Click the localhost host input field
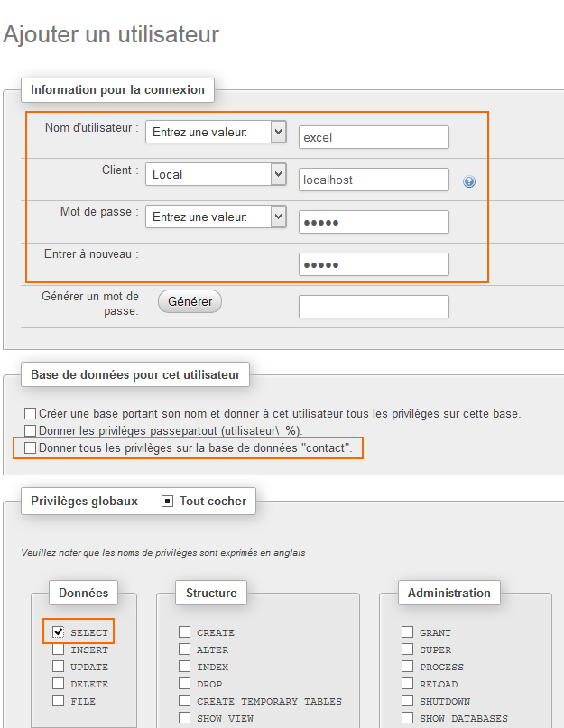 (x=374, y=180)
